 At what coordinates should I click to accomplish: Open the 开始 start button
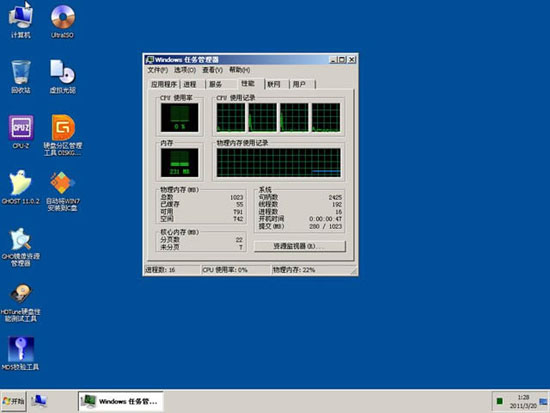coord(13,401)
